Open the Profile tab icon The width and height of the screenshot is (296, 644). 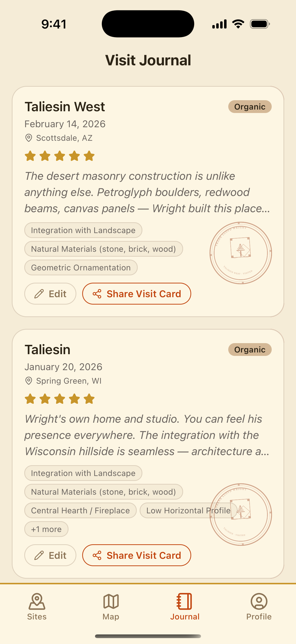(259, 603)
